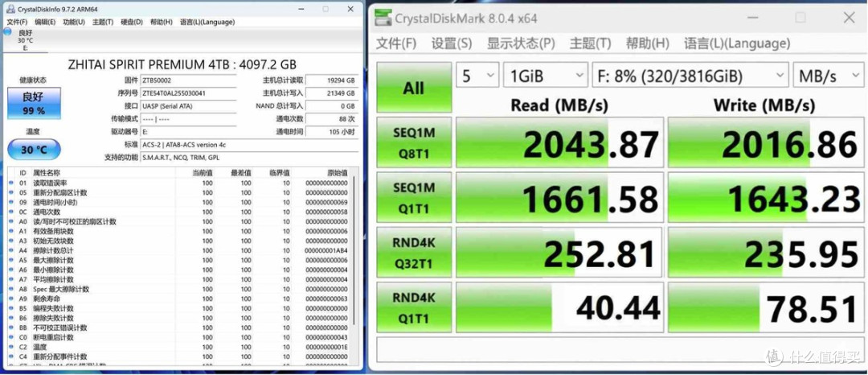Screen dimensions: 868x375
Task: Open the test count dropdown showing 5
Action: click(477, 76)
